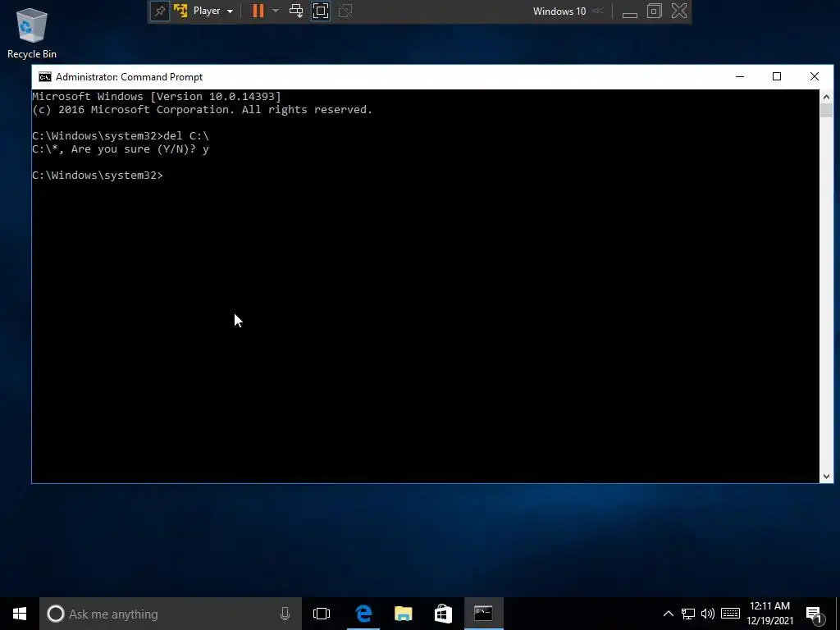840x630 pixels.
Task: Select the Recycle Bin desktop icon
Action: (32, 33)
